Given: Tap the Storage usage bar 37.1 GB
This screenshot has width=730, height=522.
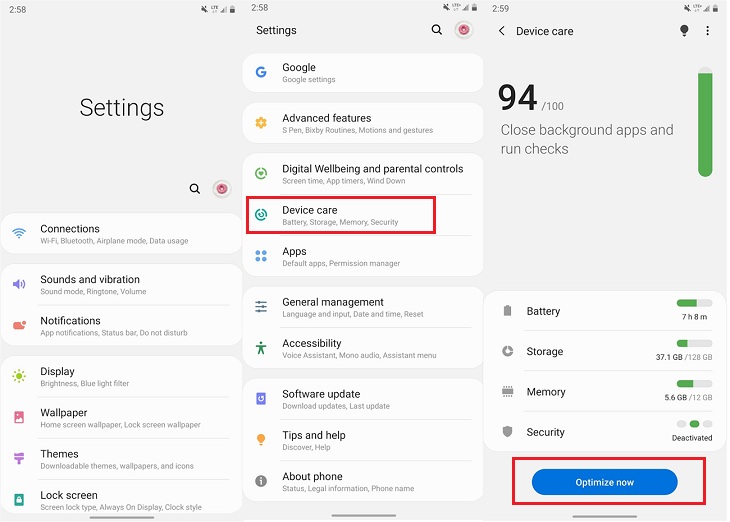Looking at the screenshot, I should pyautogui.click(x=694, y=344).
